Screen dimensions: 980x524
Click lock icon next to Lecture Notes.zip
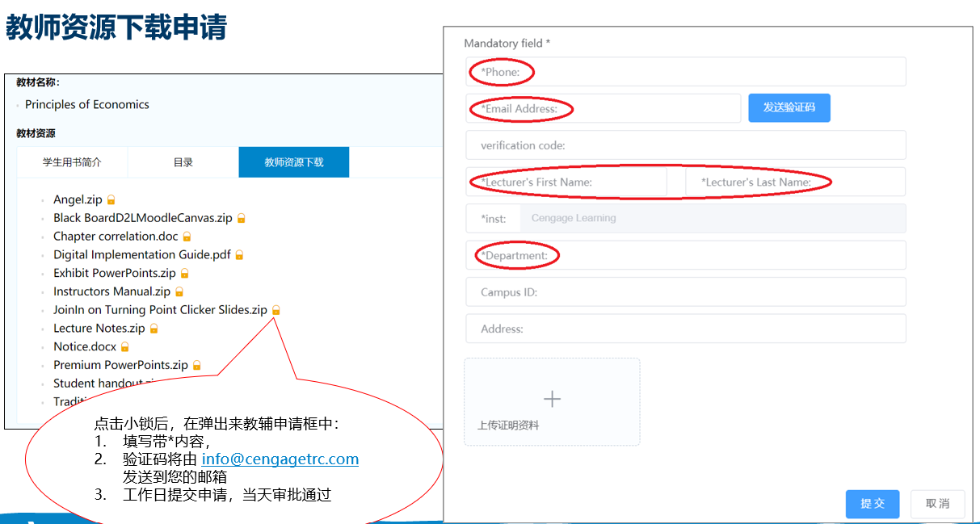(154, 329)
